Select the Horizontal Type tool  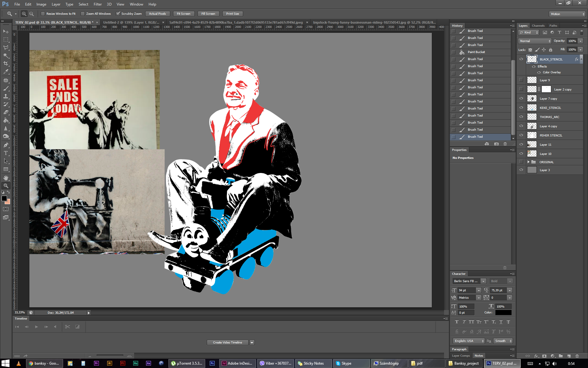[x=6, y=153]
